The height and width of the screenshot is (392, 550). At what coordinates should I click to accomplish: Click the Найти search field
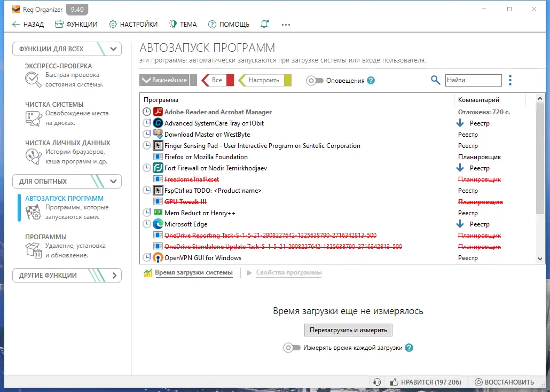tap(473, 80)
